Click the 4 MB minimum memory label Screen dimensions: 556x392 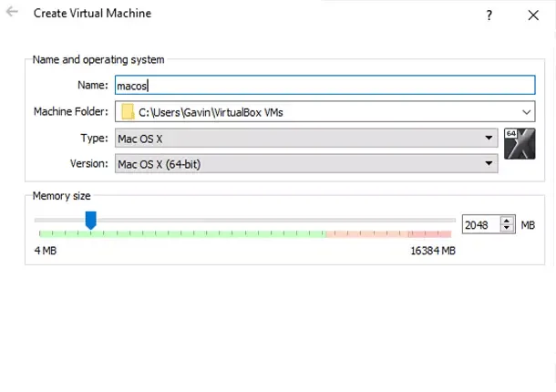[x=47, y=251]
